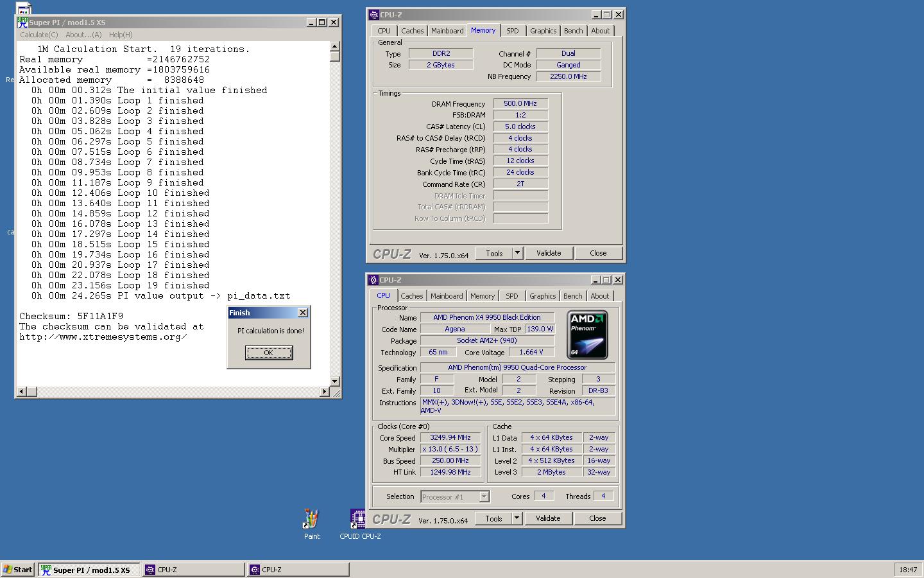Switch to SPD tab in lower CPU-Z window

511,296
